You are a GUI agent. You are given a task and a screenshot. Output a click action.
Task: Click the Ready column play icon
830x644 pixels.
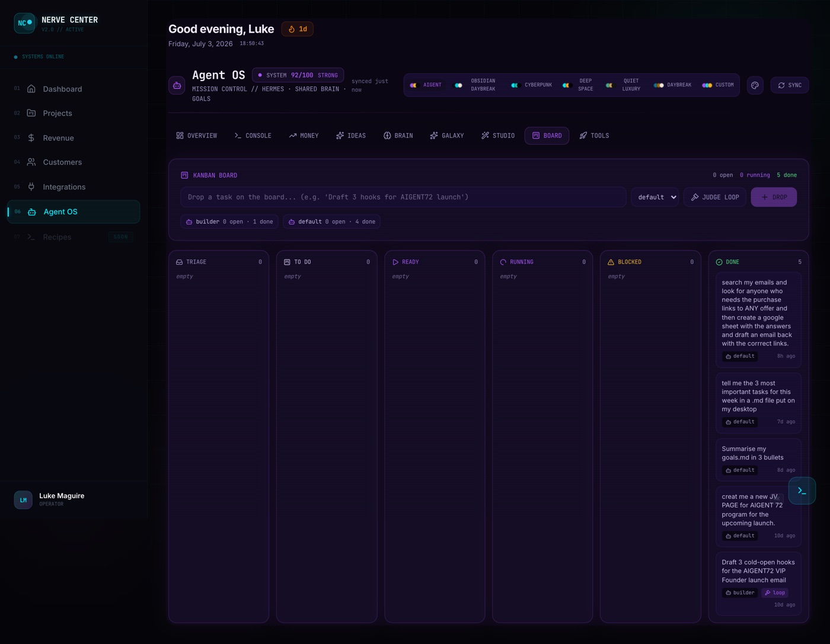click(x=395, y=262)
